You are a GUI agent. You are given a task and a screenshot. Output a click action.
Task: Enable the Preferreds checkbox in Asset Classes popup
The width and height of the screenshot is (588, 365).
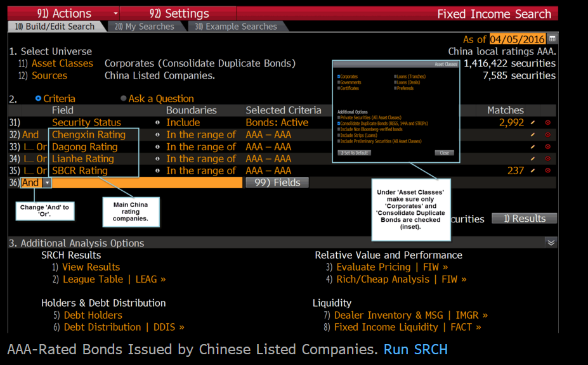(395, 89)
